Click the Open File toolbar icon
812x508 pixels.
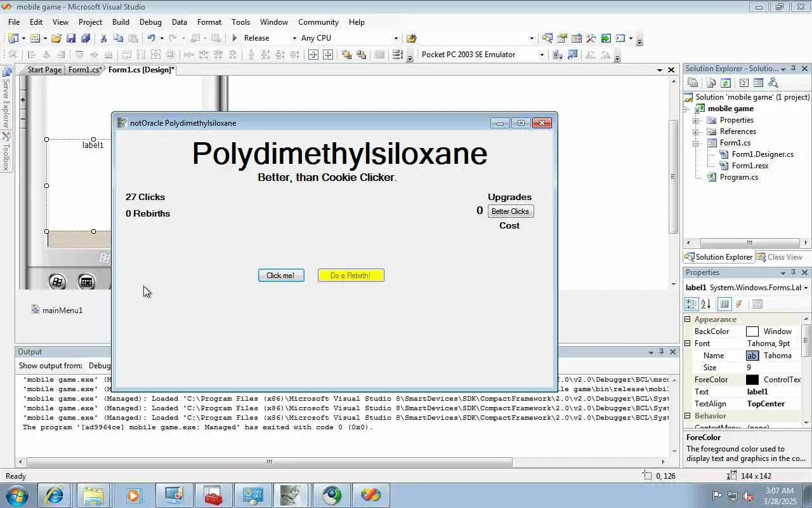(56, 38)
